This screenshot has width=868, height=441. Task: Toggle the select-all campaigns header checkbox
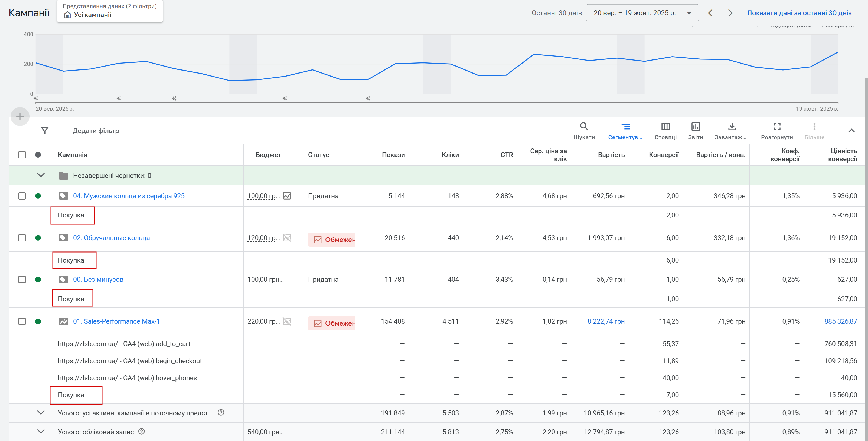(22, 155)
